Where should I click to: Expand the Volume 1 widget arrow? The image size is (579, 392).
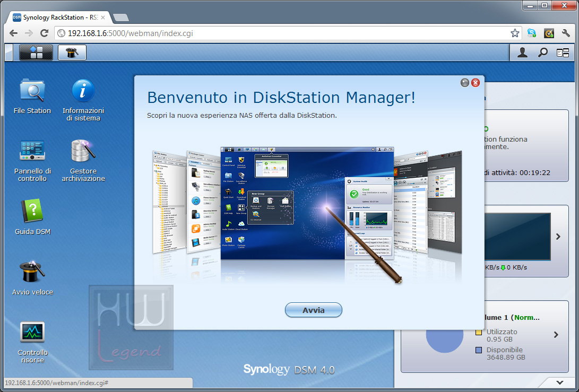[556, 335]
